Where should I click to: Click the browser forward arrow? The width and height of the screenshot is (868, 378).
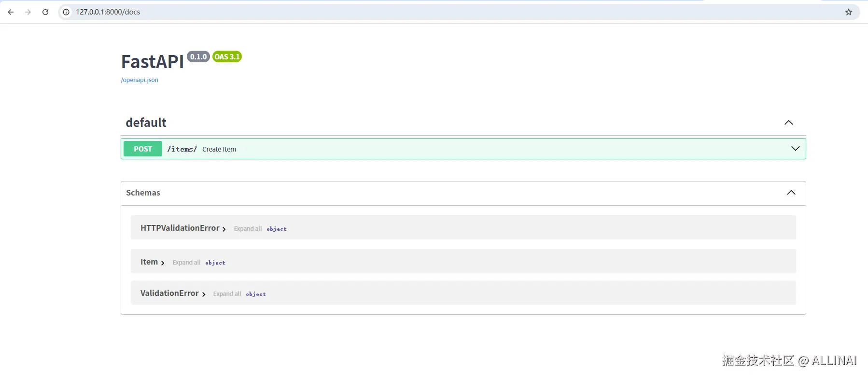pos(28,12)
